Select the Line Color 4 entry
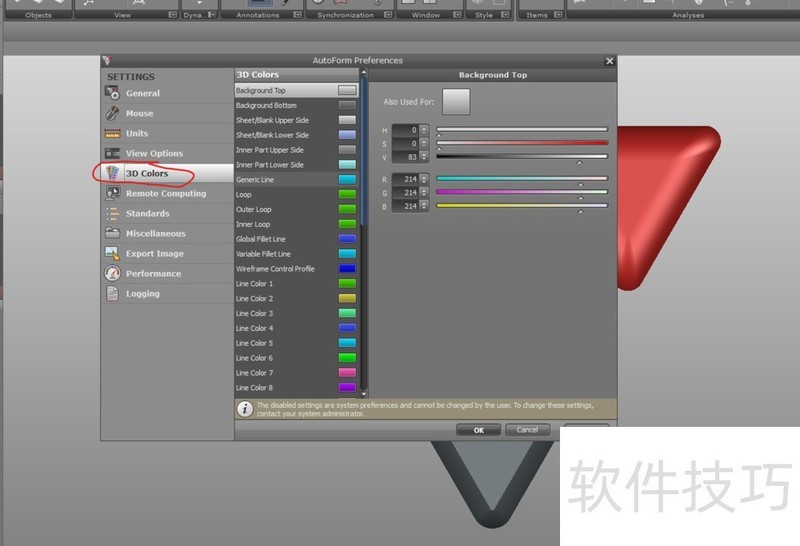 (x=296, y=328)
